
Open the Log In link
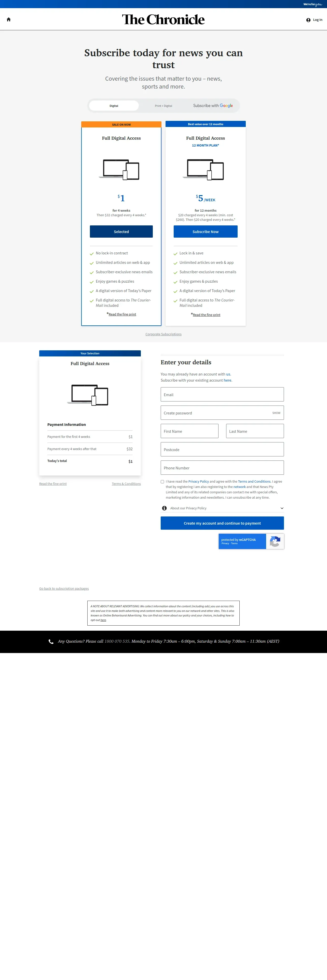point(318,20)
